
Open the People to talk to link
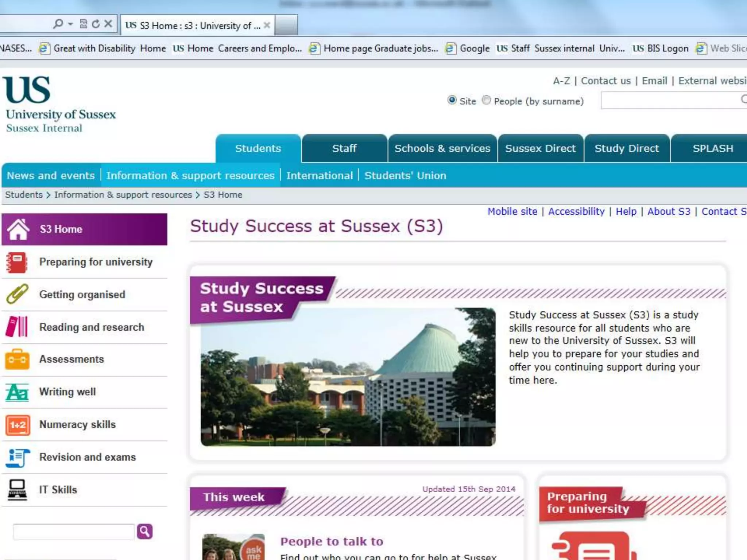point(332,541)
